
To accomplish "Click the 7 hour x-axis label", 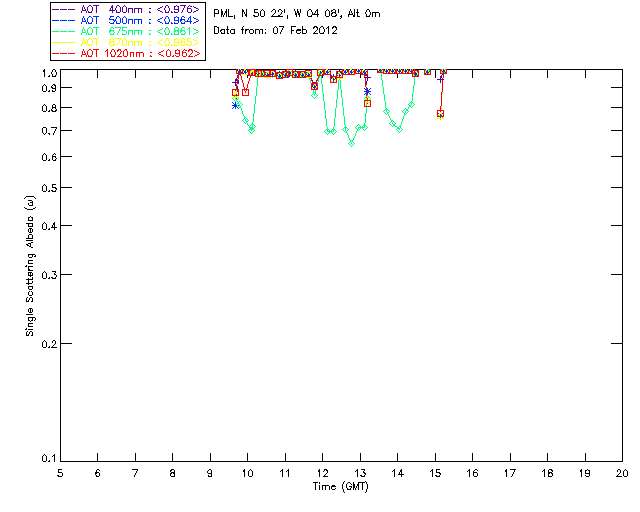I will pyautogui.click(x=135, y=473).
